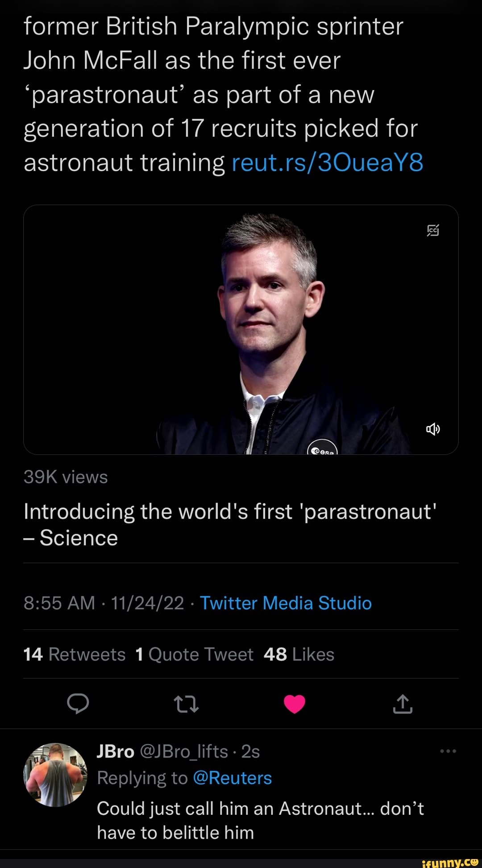Play the parastronaut video thumbnail
The image size is (482, 868).
(241, 330)
